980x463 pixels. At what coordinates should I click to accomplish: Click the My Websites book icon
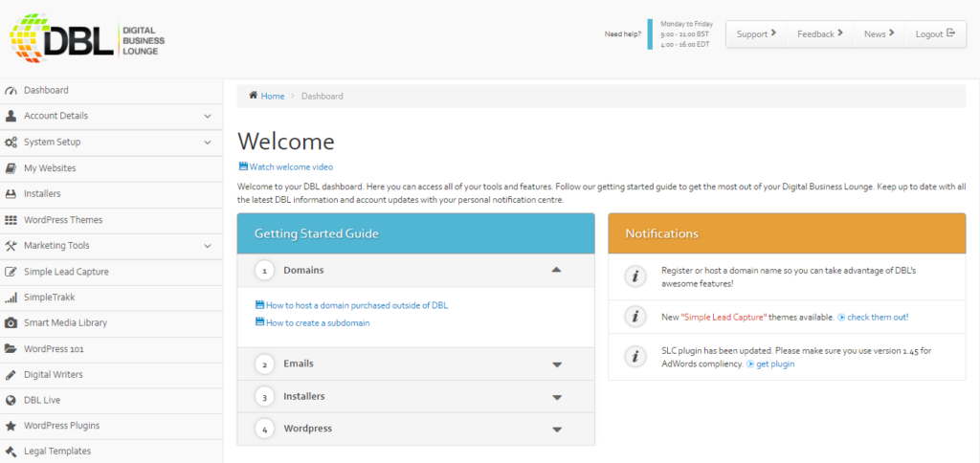[11, 168]
